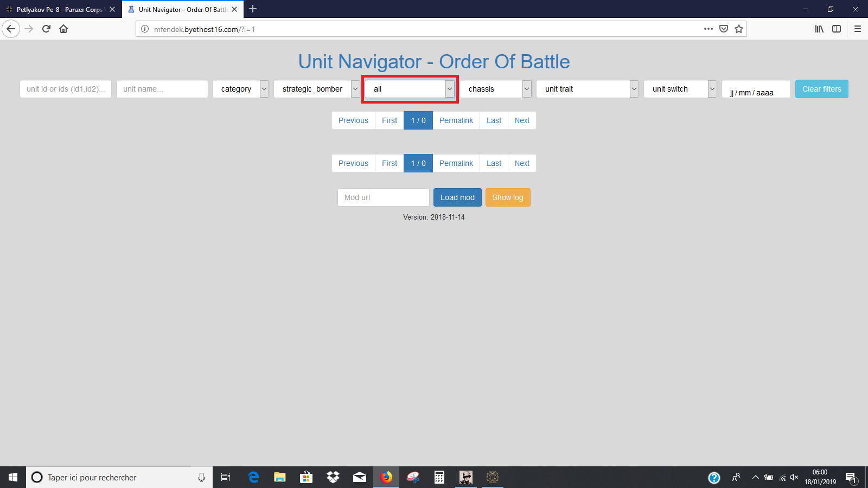Open the unit trait dropdown
Screen dimensions: 868x488
[x=588, y=89]
